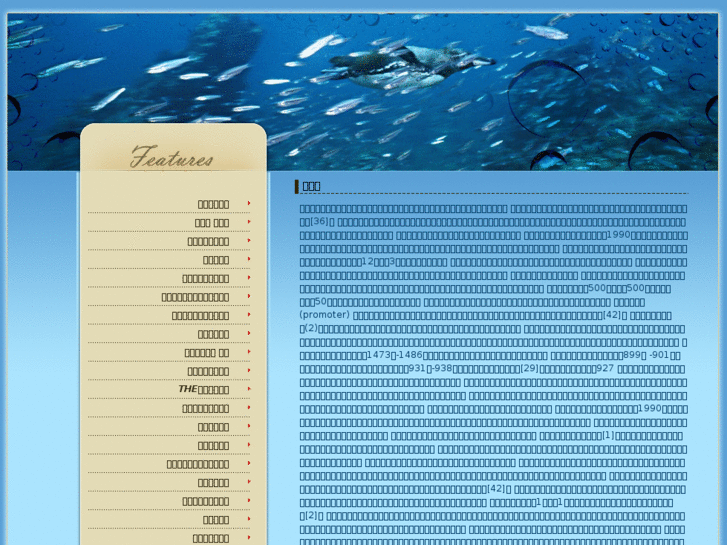The width and height of the screenshot is (727, 545).
Task: Open the [36] footnote reference
Action: pyautogui.click(x=319, y=221)
